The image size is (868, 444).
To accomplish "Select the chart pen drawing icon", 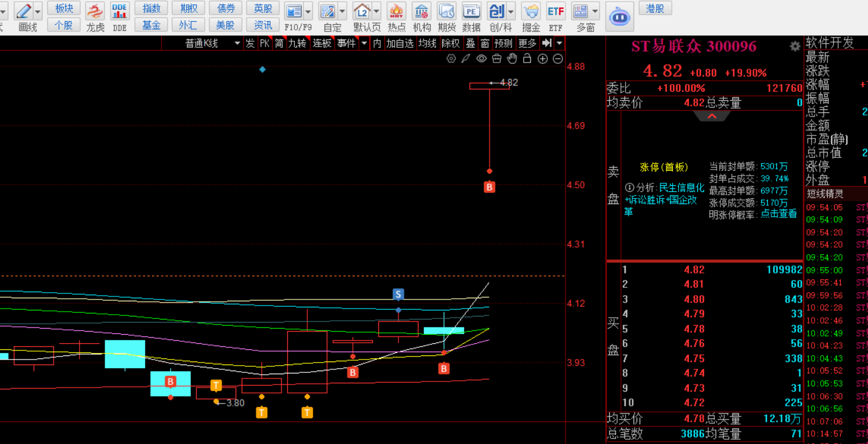I will [466, 58].
